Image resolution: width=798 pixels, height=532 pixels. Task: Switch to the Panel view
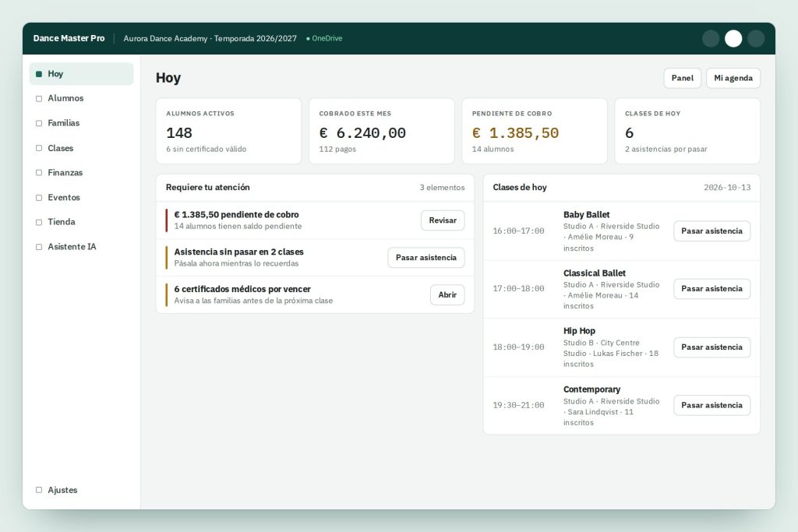point(683,78)
